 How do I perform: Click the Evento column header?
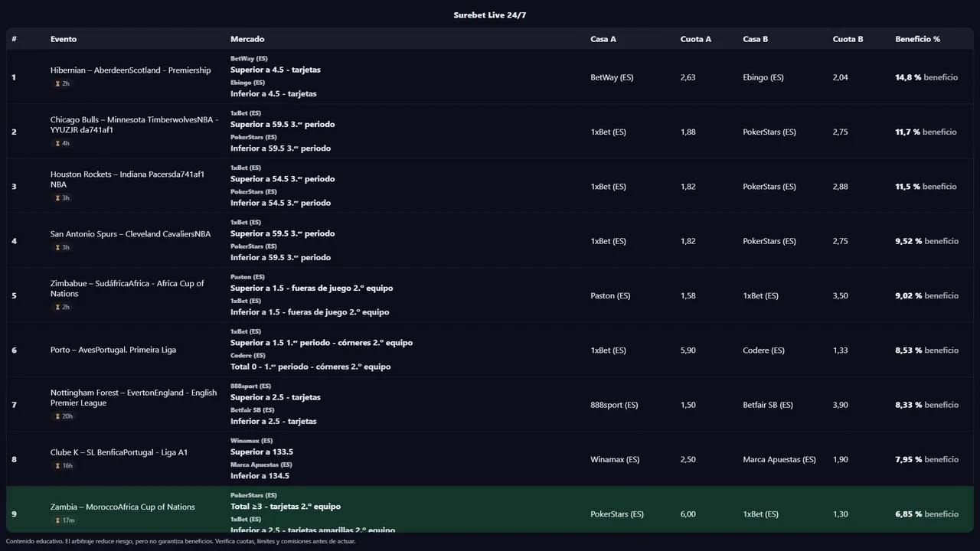[x=64, y=39]
